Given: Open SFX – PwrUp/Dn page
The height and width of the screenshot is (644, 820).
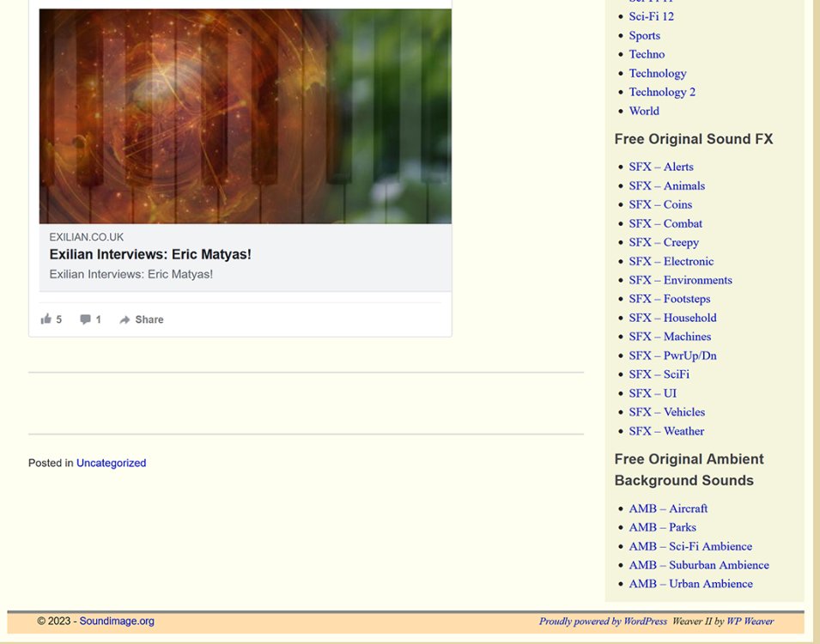Looking at the screenshot, I should [x=672, y=355].
